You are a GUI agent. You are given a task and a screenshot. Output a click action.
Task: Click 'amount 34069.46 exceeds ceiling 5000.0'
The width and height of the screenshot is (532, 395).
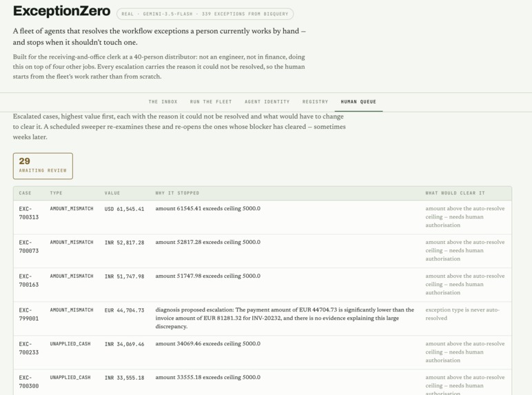(207, 343)
